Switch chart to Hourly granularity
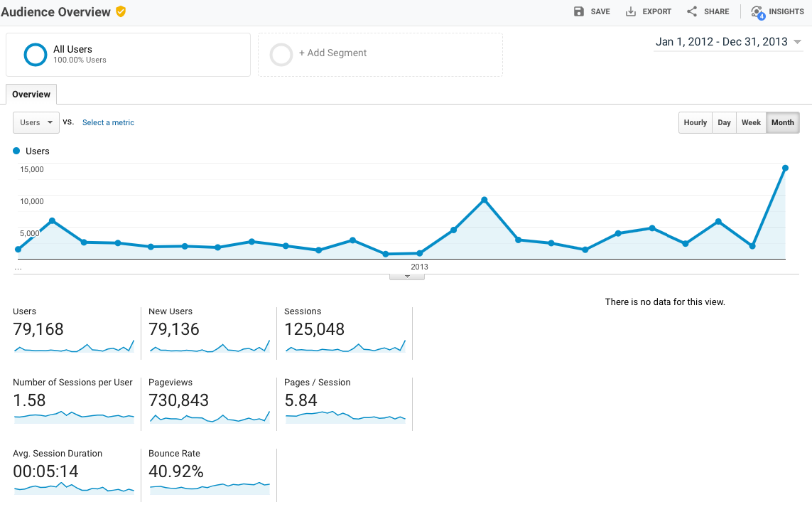The height and width of the screenshot is (507, 812). click(695, 122)
